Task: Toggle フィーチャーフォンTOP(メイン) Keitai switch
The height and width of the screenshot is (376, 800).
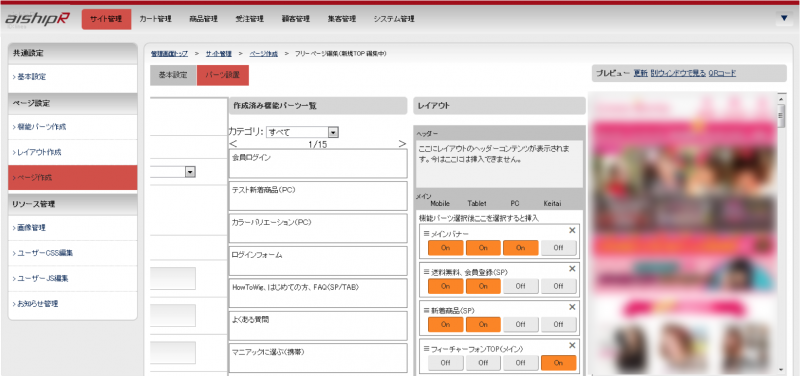Action: 559,363
